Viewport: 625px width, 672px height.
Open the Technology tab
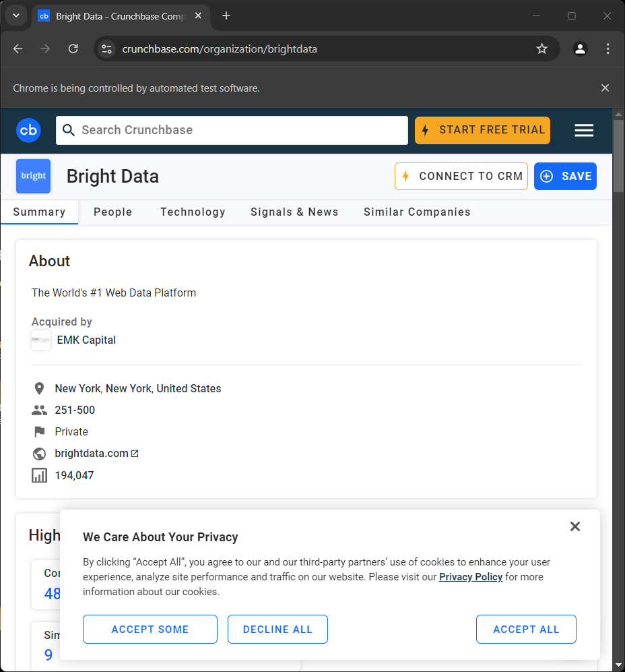click(193, 212)
